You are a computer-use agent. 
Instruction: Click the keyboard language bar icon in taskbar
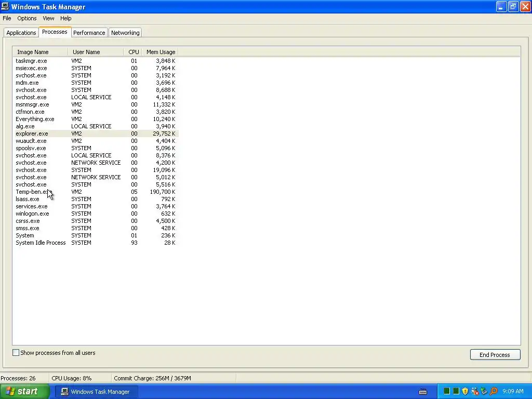point(423,392)
